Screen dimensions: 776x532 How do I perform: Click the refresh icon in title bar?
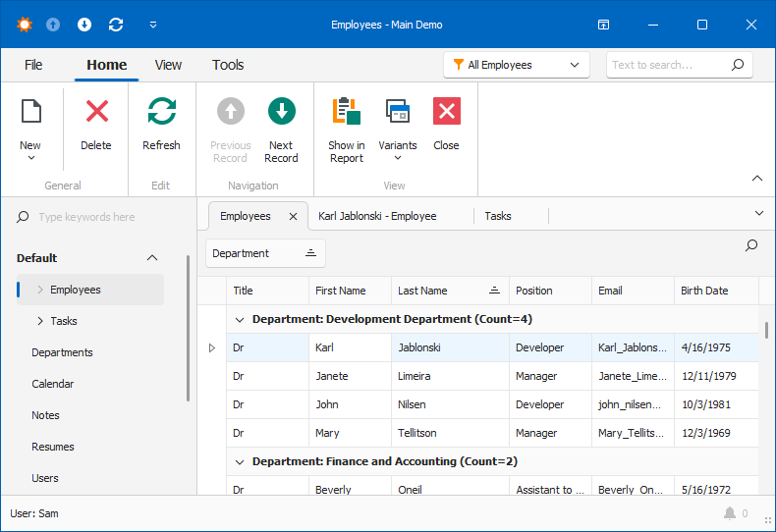tap(116, 25)
